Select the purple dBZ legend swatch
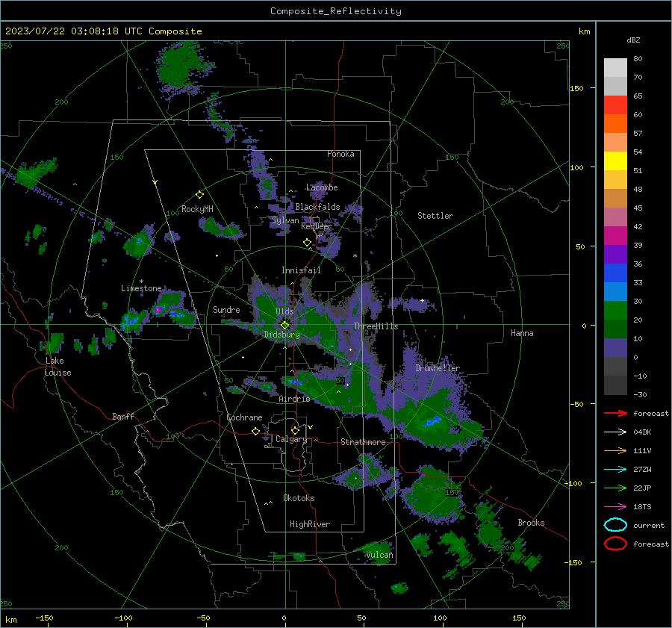This screenshot has width=672, height=628. 615,255
